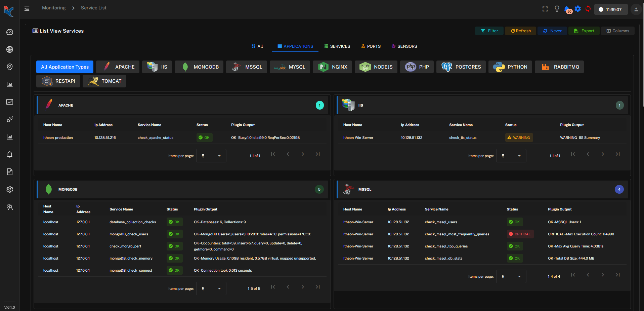Open the dashboard gauge sidebar icon
Image resolution: width=644 pixels, height=311 pixels.
tap(10, 32)
